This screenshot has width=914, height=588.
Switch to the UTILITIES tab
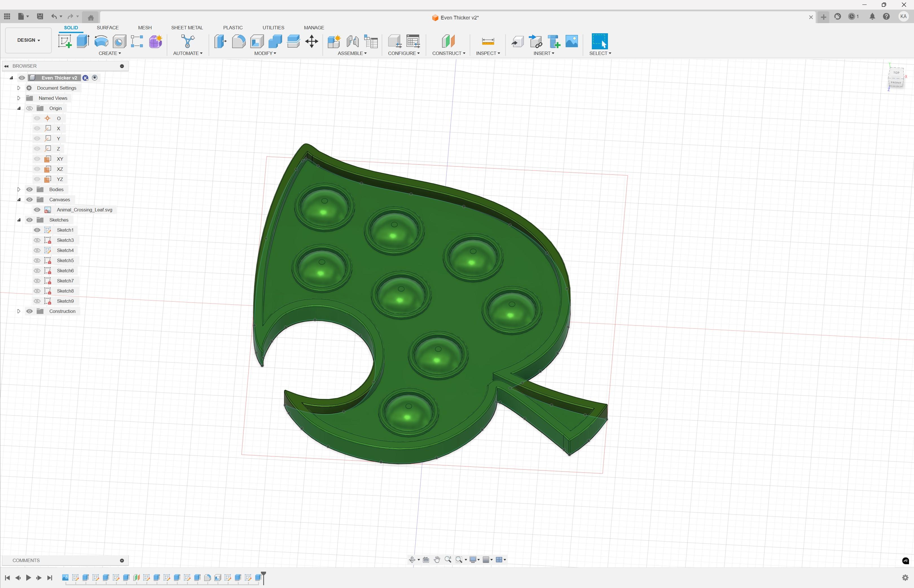pyautogui.click(x=273, y=28)
